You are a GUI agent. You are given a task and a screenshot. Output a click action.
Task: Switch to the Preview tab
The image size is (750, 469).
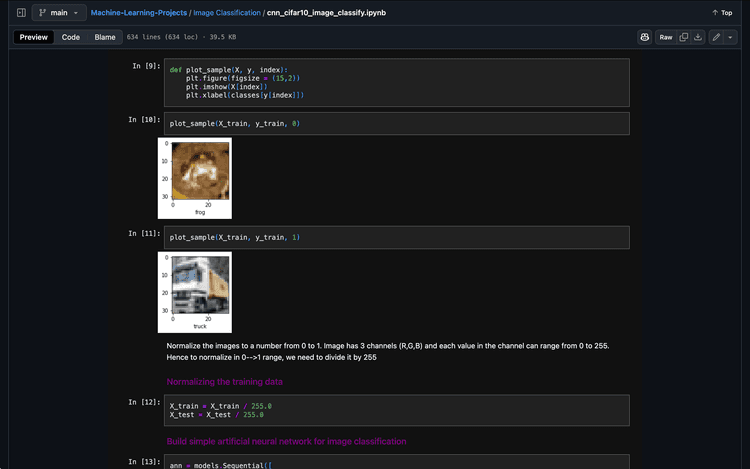[x=34, y=37]
